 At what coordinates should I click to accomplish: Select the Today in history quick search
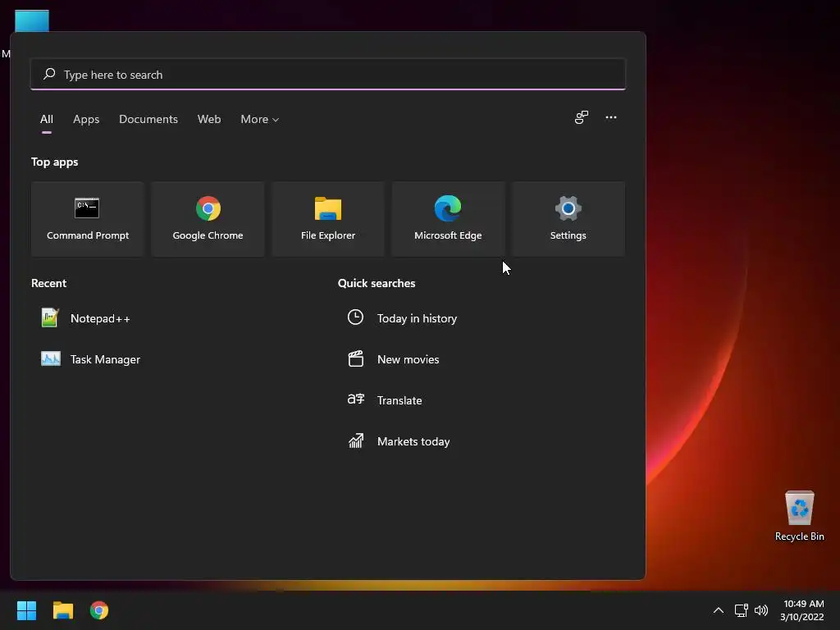[x=402, y=318]
